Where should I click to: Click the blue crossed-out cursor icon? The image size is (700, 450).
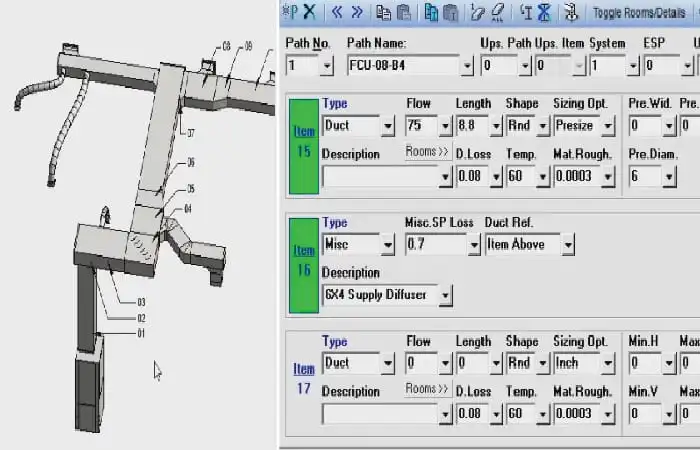[544, 12]
